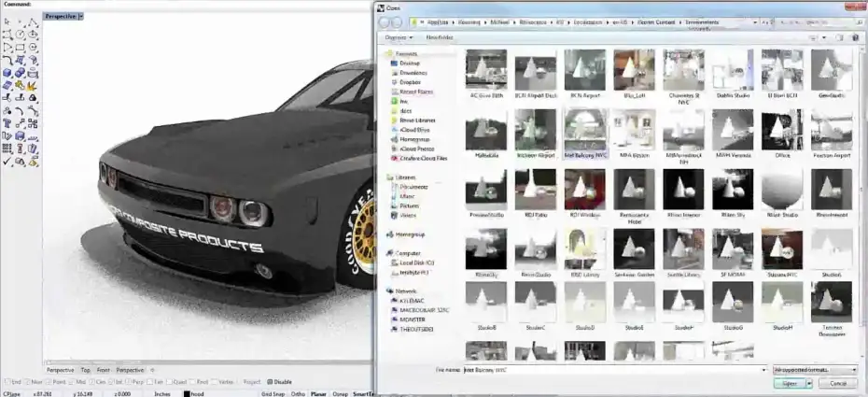Select the Rectangle tool
Viewport: 868px width, 397px height.
20,48
